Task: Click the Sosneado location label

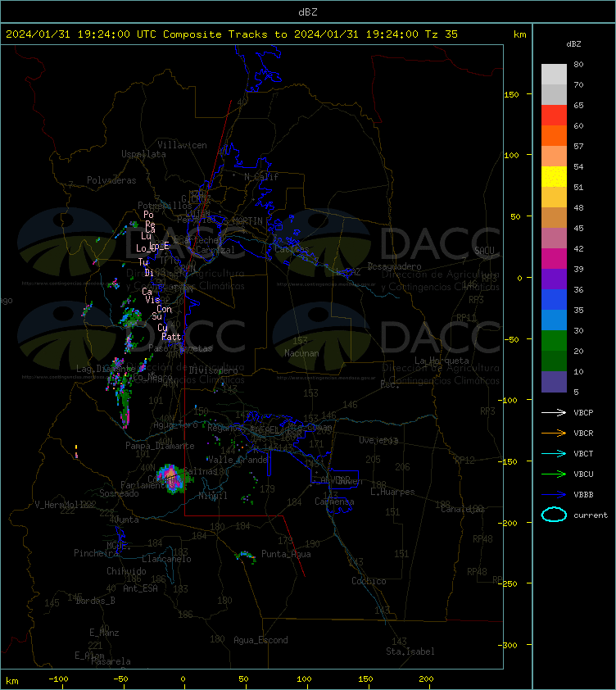Action: pyautogui.click(x=119, y=493)
